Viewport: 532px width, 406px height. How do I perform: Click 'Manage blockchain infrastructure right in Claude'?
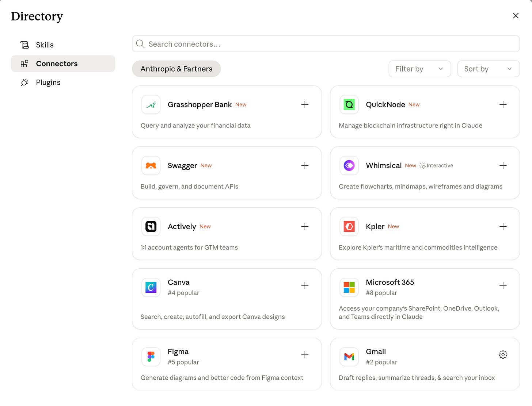click(410, 126)
